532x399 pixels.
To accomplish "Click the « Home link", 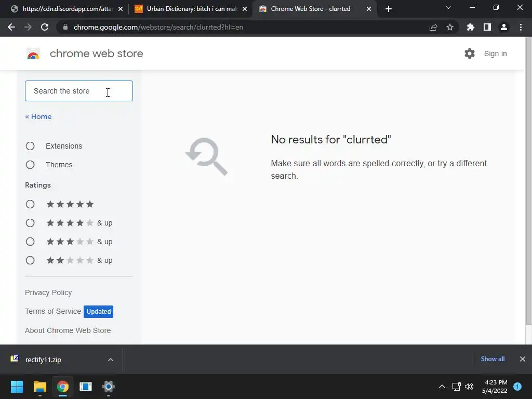I will tap(38, 117).
